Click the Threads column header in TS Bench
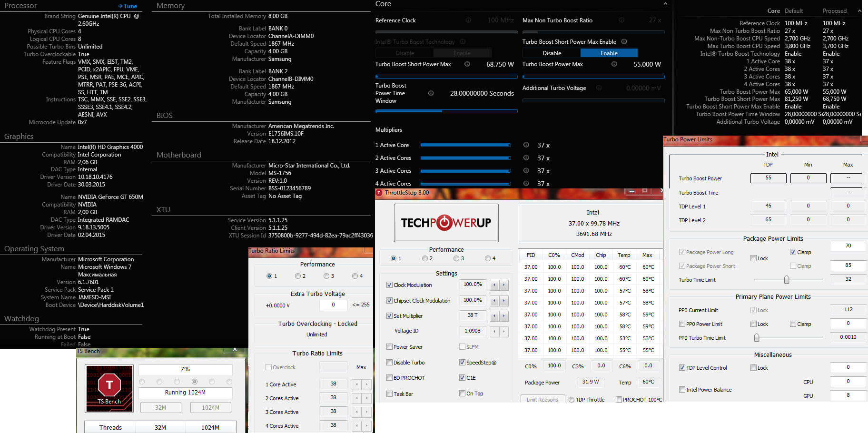Viewport: 868px width, 433px height. [x=110, y=427]
